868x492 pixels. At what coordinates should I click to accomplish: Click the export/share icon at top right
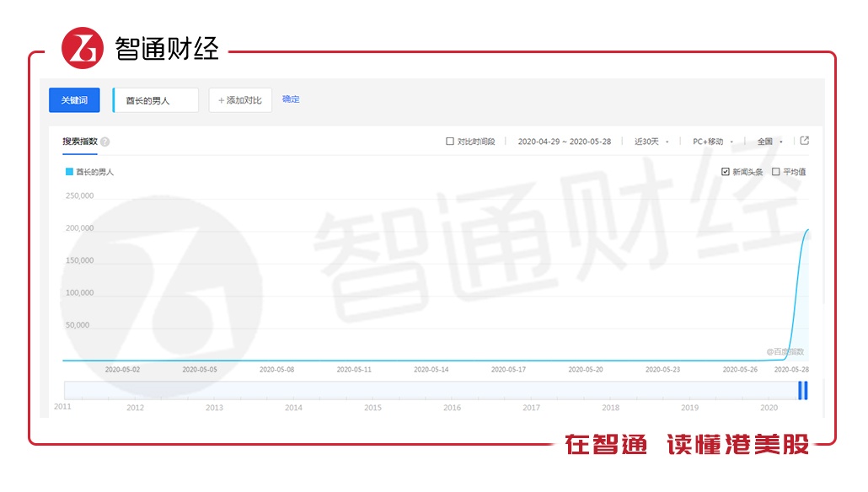(x=804, y=141)
